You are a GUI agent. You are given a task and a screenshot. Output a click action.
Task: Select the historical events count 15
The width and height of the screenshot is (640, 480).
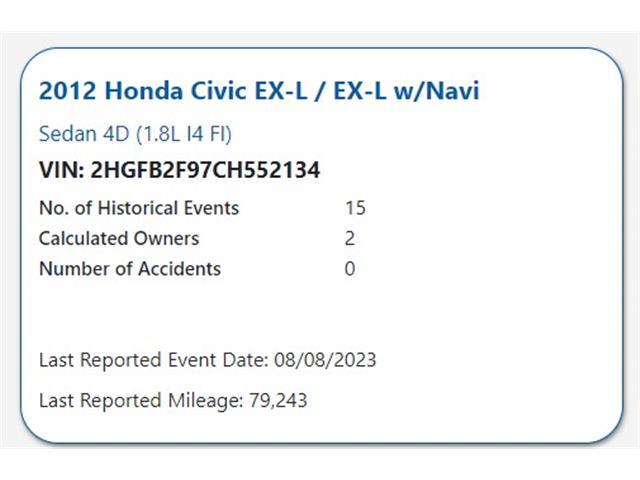[354, 209]
